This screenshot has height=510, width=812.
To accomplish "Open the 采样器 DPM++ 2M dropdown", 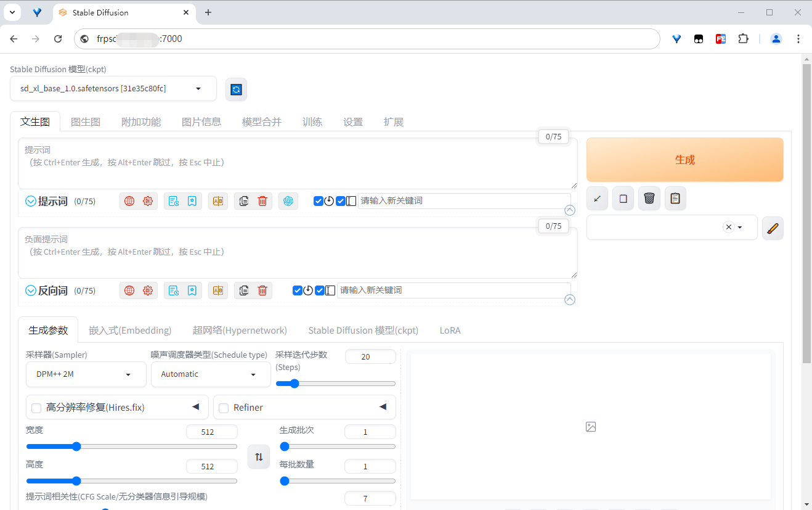I will [86, 374].
